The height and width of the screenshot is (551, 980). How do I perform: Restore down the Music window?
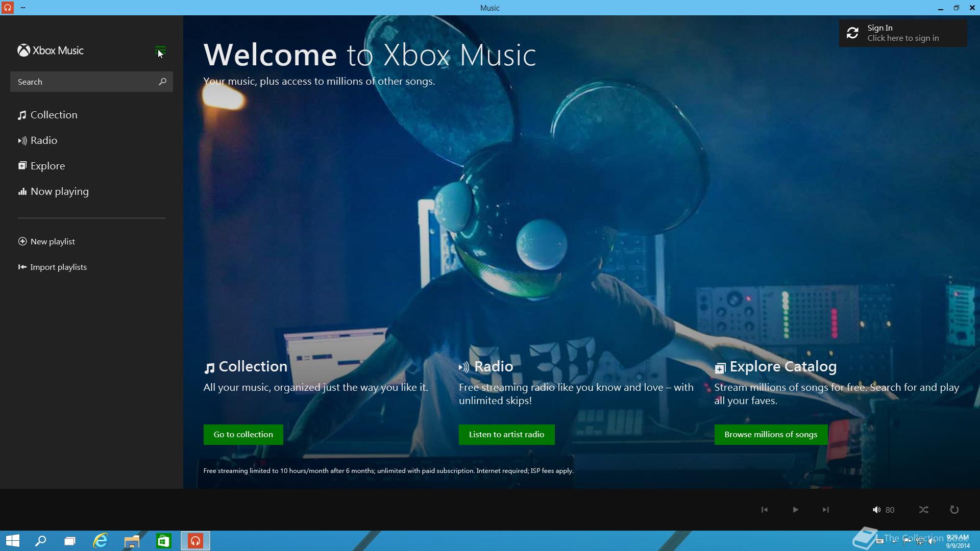pyautogui.click(x=956, y=8)
